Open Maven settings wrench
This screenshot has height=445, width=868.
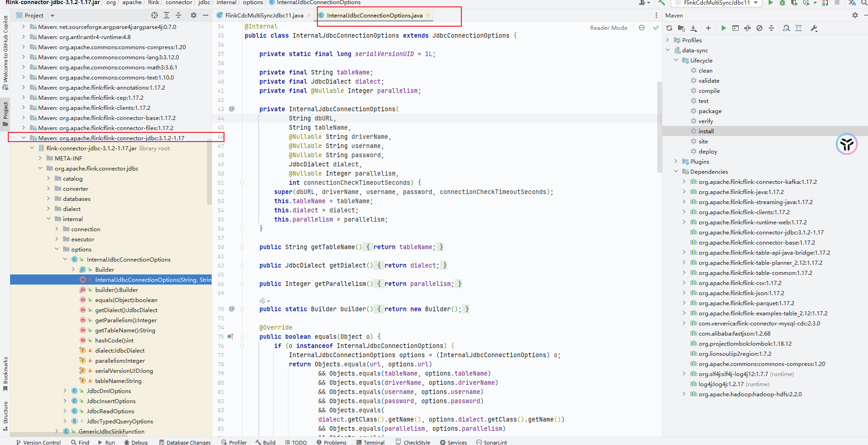point(814,28)
